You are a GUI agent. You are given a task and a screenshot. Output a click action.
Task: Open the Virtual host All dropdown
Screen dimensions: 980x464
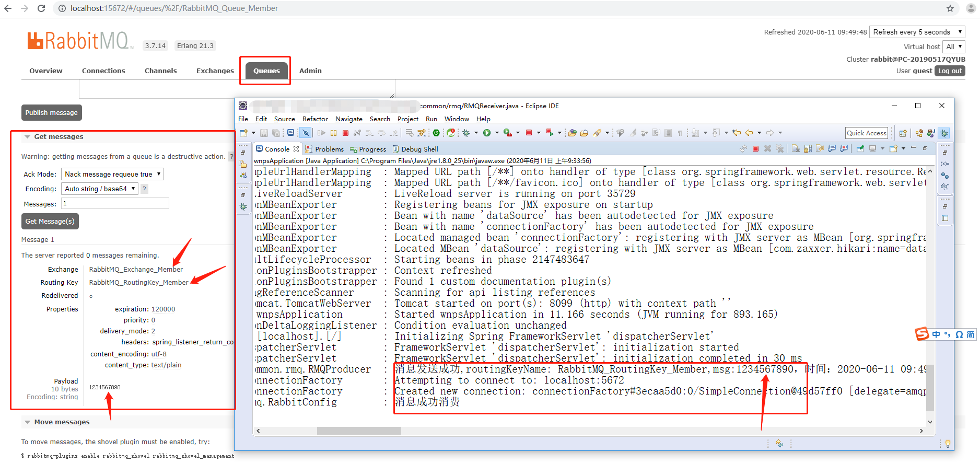coord(954,47)
